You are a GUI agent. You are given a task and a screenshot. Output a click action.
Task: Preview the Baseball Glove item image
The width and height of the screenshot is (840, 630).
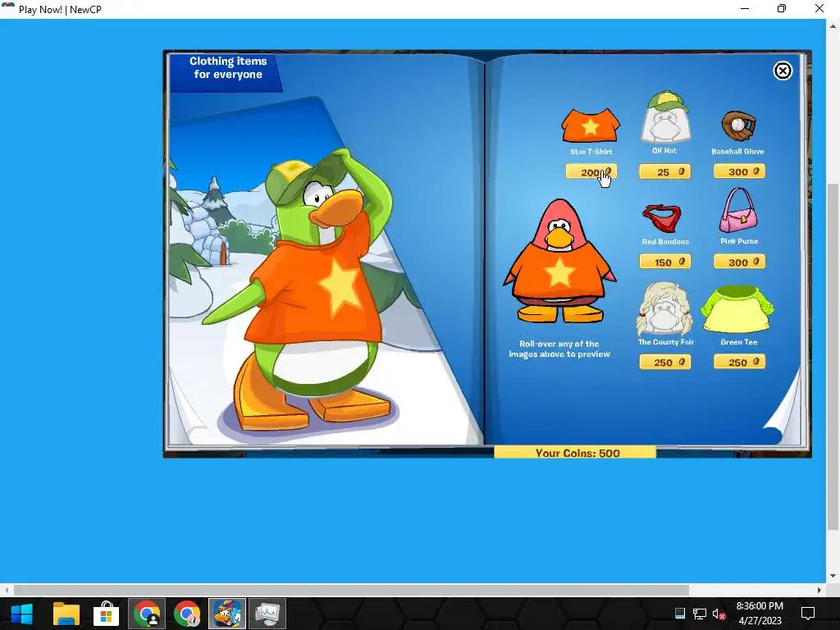pyautogui.click(x=738, y=126)
